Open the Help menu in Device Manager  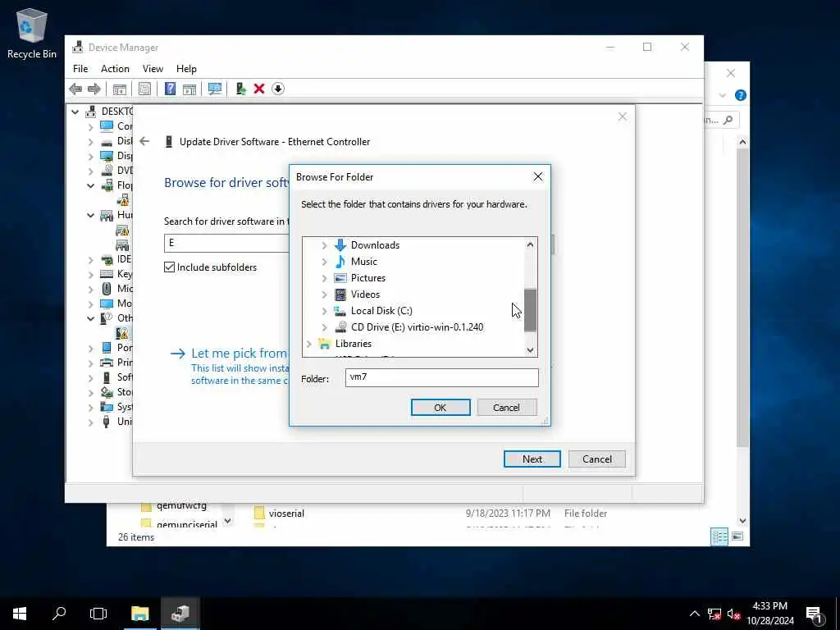[186, 69]
